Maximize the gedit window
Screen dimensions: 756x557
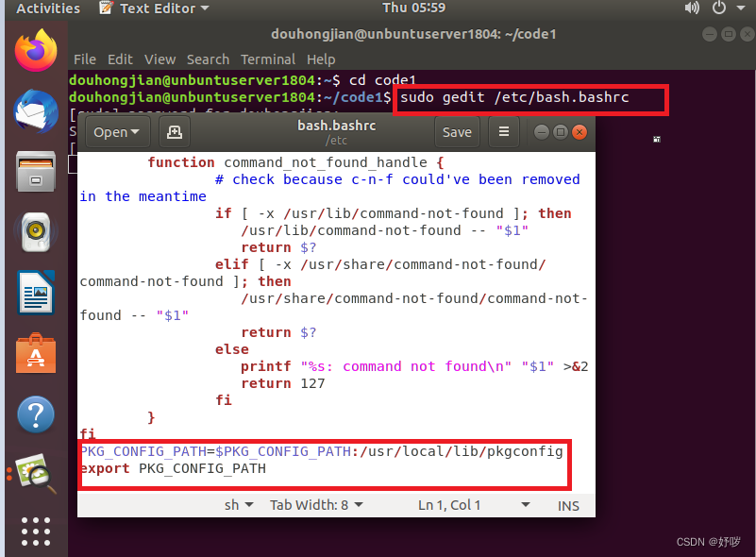[x=561, y=132]
